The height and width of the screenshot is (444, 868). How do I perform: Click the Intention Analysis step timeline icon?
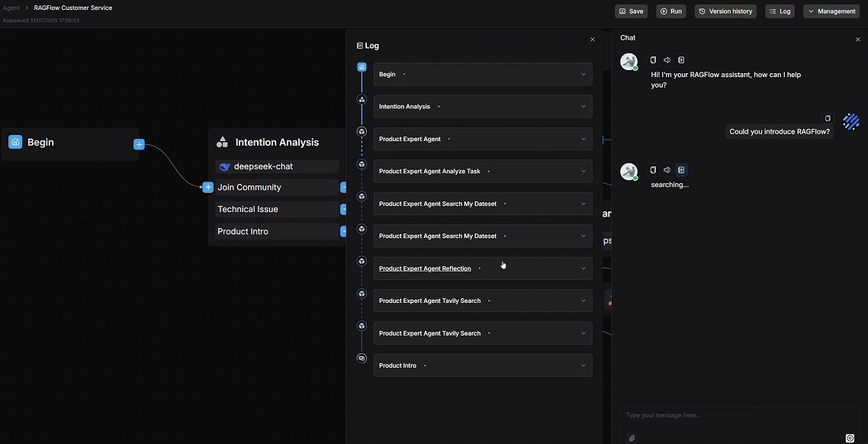click(362, 100)
